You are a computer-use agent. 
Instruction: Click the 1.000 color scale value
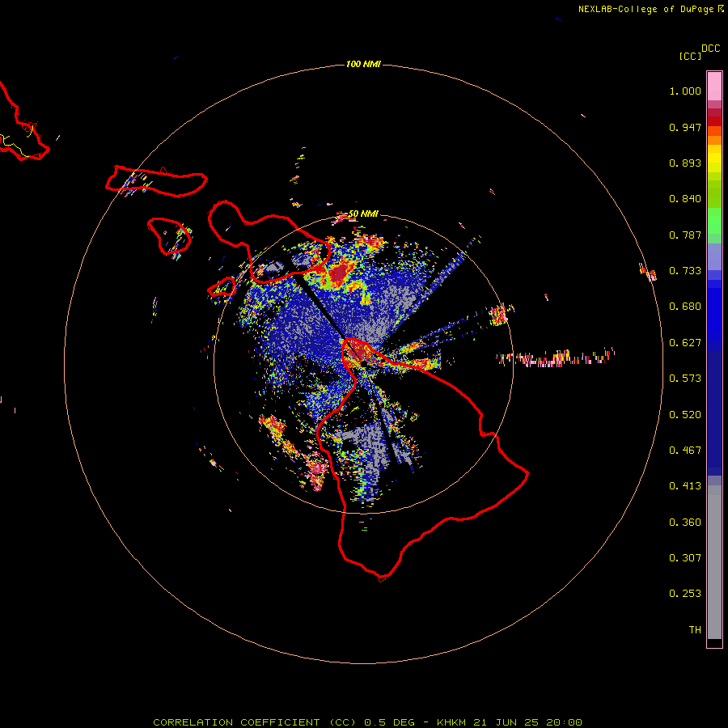685,91
